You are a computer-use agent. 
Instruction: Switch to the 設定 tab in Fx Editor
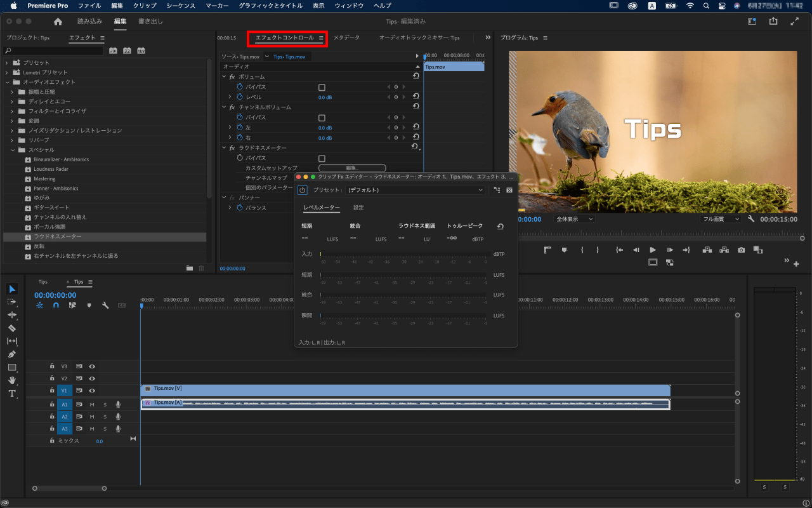point(358,208)
